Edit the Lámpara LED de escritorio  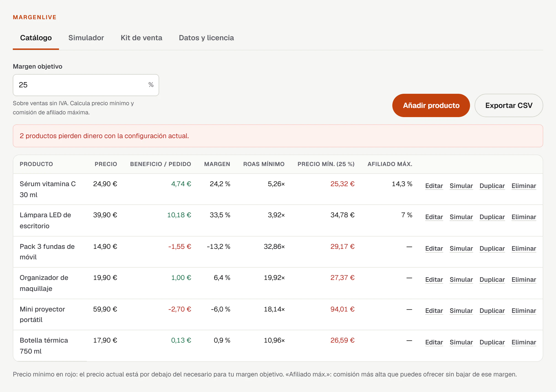[434, 217]
